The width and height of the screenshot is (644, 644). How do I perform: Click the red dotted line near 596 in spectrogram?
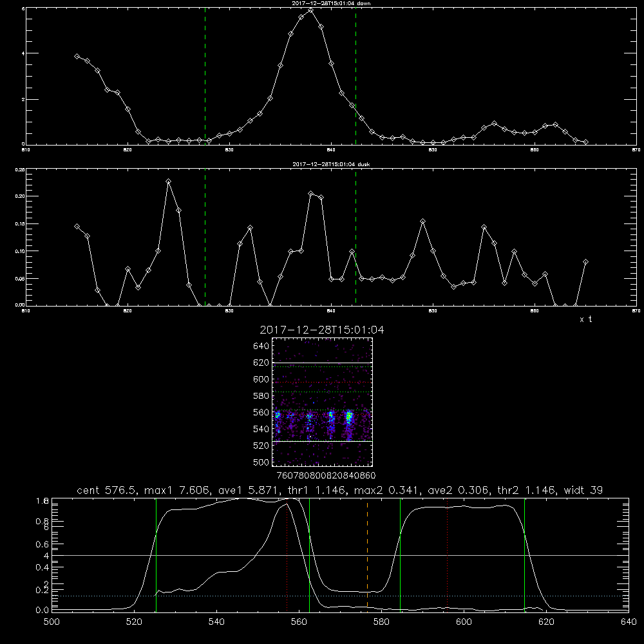[x=323, y=383]
